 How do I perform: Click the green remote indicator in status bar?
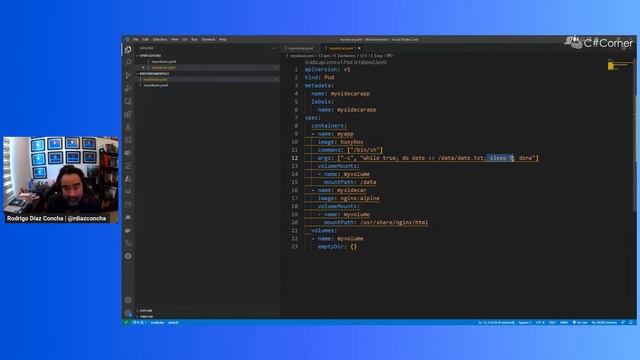coord(126,322)
